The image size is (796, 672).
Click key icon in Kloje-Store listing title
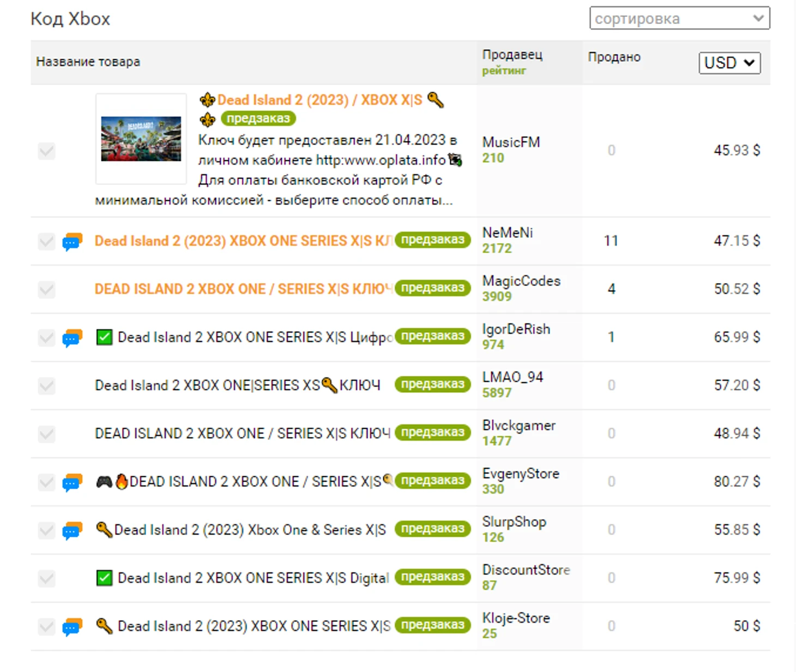(x=104, y=626)
